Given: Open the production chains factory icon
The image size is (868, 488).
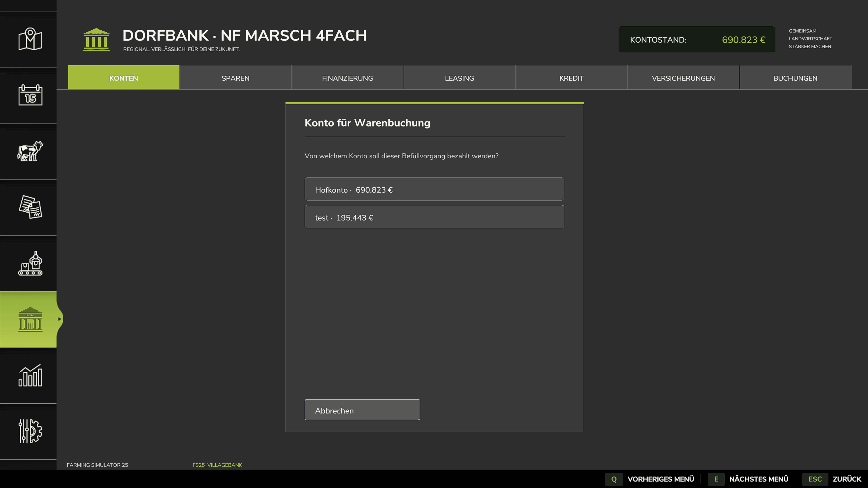Looking at the screenshot, I should [x=30, y=263].
